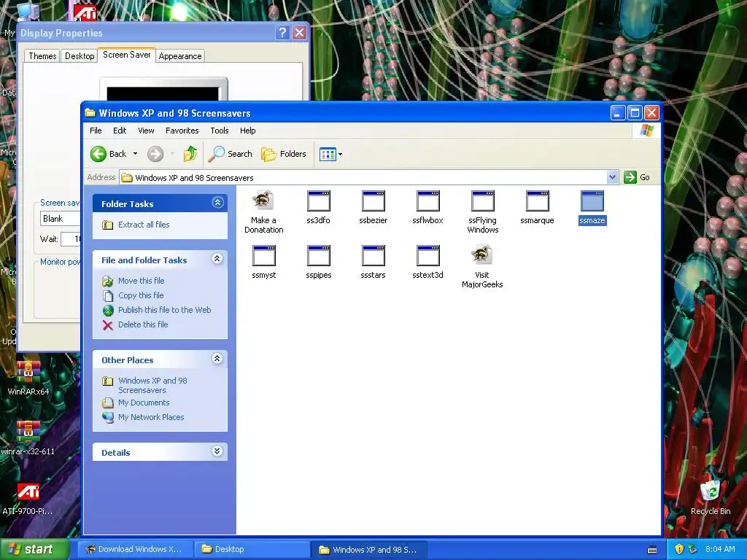Click the greyed Forward arrow button
This screenshot has height=560, width=747.
click(155, 154)
